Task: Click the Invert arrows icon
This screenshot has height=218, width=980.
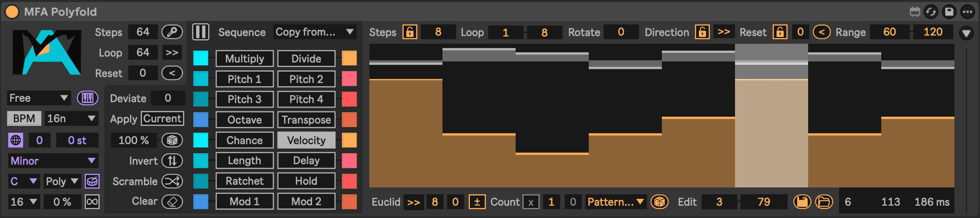Action: (172, 161)
